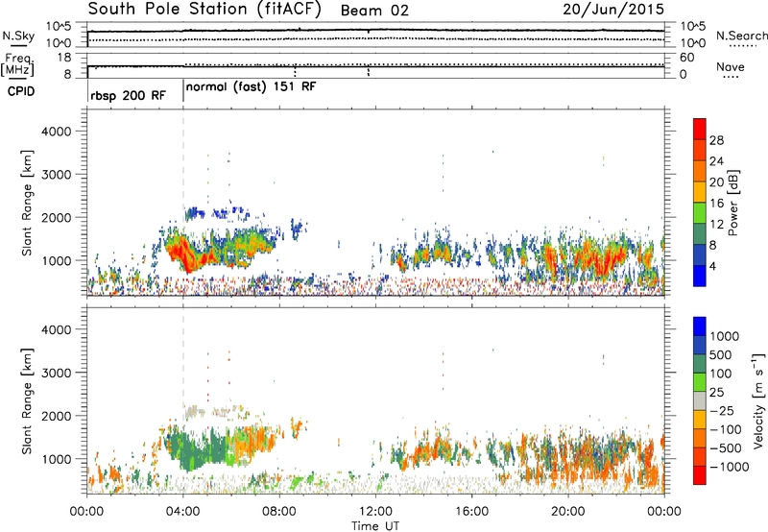Pick the bottom red velocity color bar segment
Screen dimensions: 768x532
(x=700, y=475)
